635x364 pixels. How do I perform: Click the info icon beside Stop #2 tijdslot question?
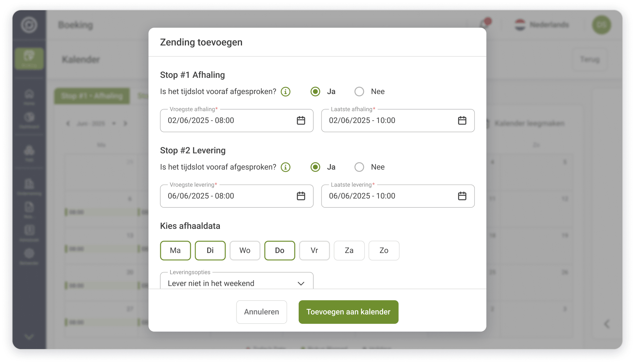285,167
